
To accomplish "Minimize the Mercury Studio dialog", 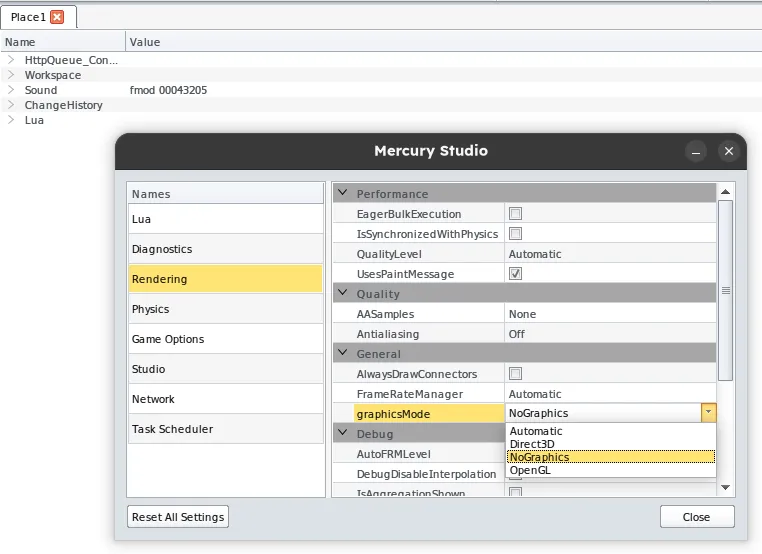I will 696,152.
